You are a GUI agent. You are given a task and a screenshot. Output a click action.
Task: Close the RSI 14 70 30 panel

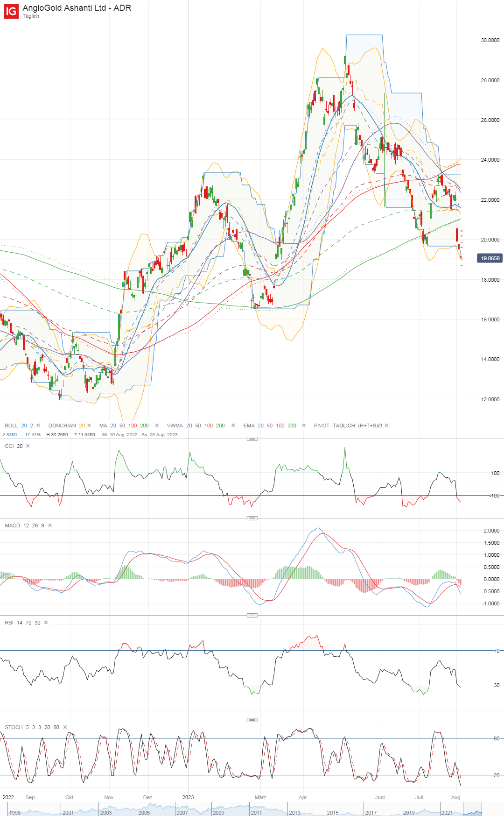coord(46,623)
